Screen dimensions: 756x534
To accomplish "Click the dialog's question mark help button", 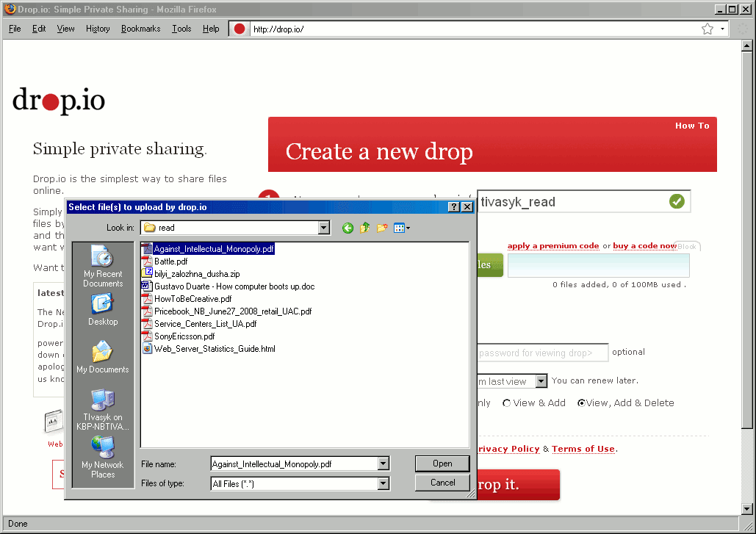I will point(454,206).
